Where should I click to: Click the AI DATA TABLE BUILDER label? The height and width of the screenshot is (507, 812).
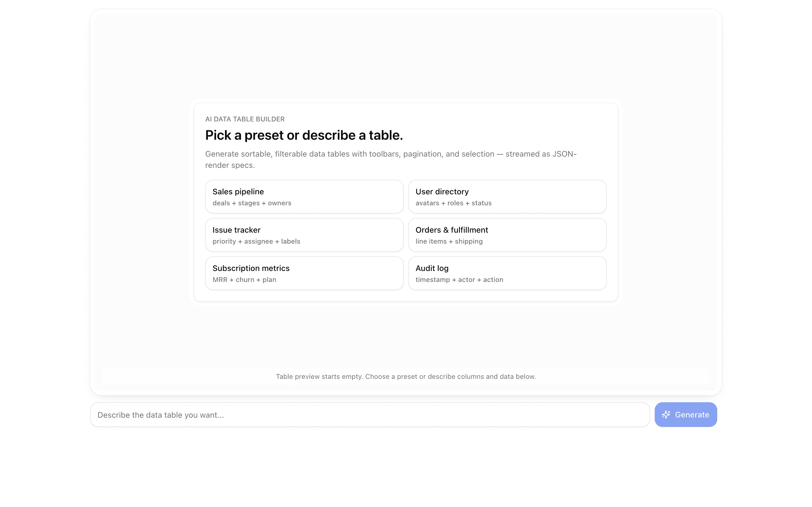245,119
